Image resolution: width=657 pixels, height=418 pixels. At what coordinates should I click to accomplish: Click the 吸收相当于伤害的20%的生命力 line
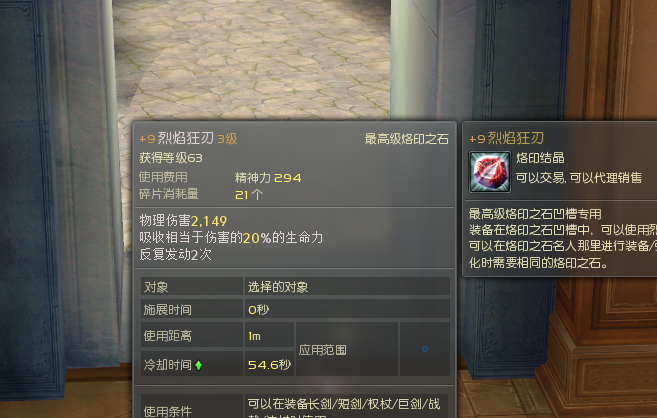[x=231, y=237]
